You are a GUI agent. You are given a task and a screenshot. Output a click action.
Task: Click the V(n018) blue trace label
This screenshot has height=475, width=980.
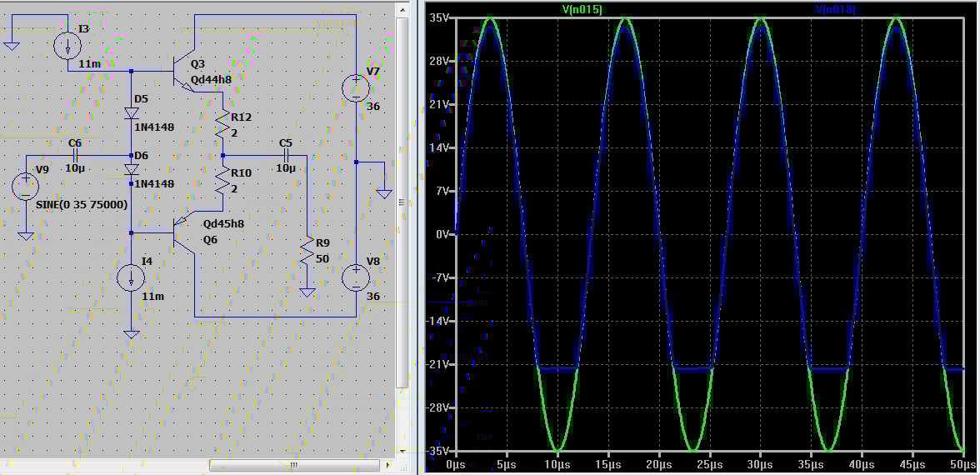coord(835,9)
